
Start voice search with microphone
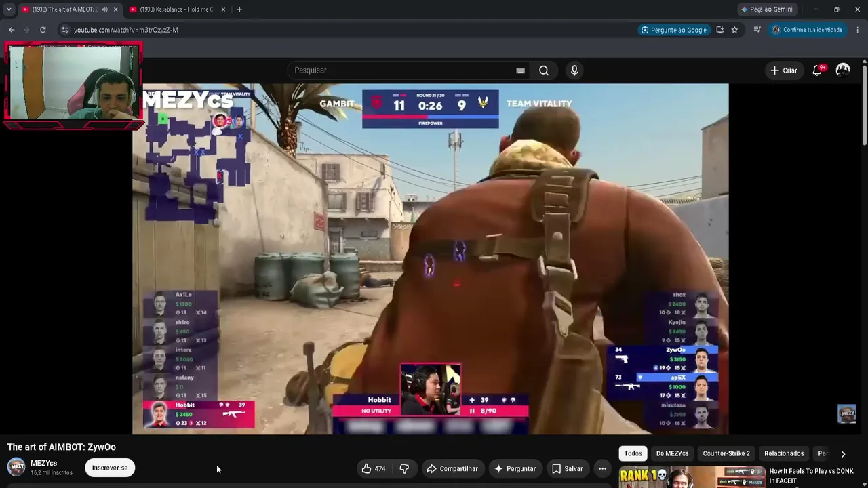tap(574, 70)
